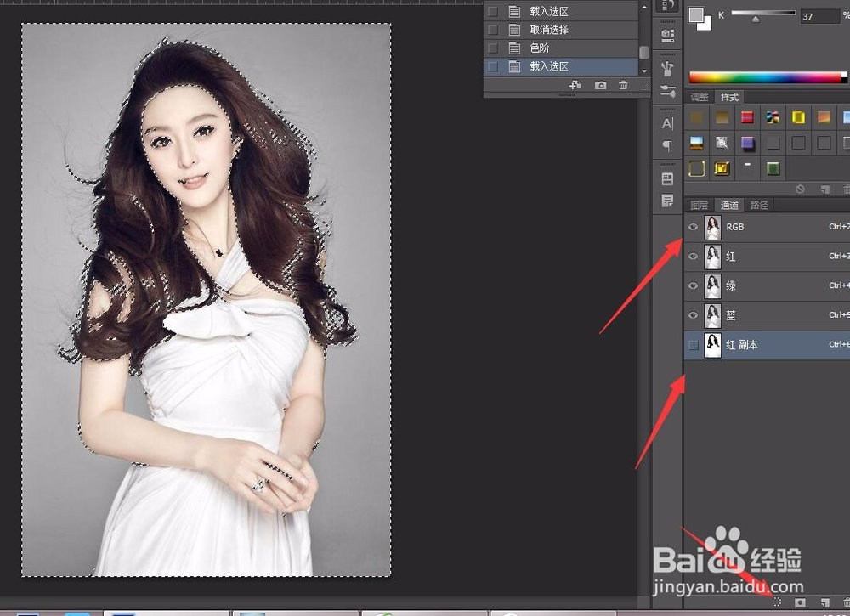850x616 pixels.
Task: Switch to the 路径 tab
Action: pos(759,205)
